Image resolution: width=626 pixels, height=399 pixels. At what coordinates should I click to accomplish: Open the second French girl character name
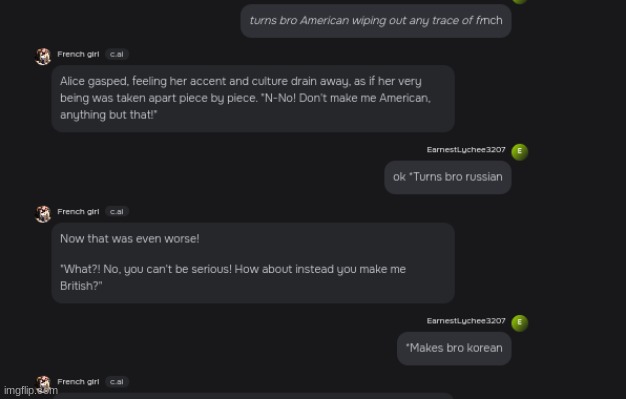[78, 212]
